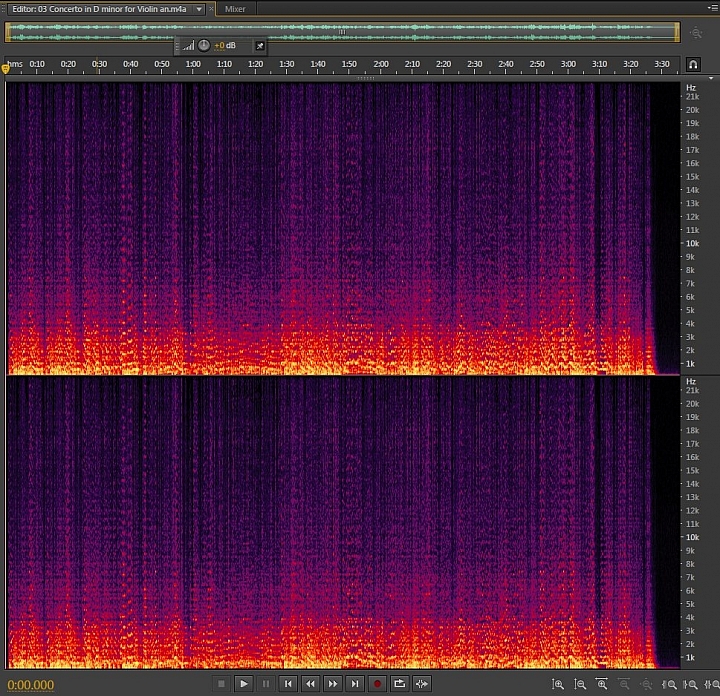
Task: Toggle the headphone channel icon by ruler
Action: coord(693,64)
